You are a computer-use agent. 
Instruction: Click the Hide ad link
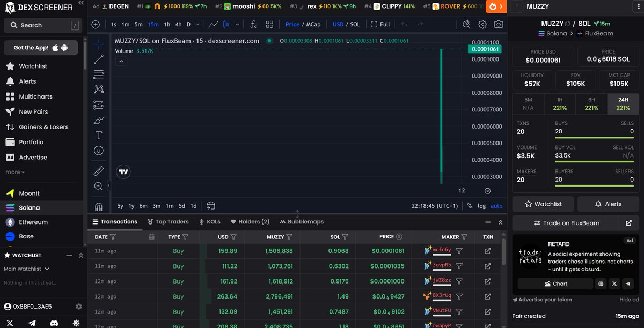point(629,300)
